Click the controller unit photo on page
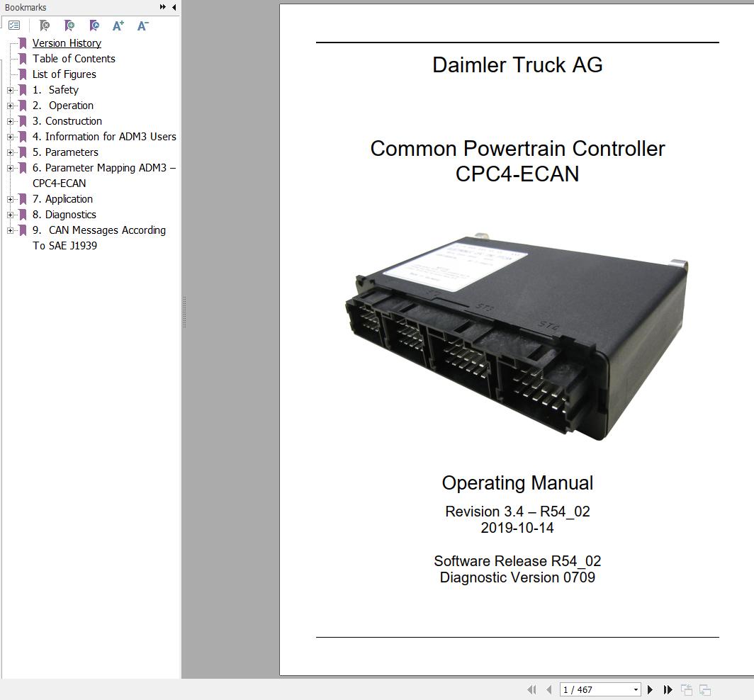 517,337
